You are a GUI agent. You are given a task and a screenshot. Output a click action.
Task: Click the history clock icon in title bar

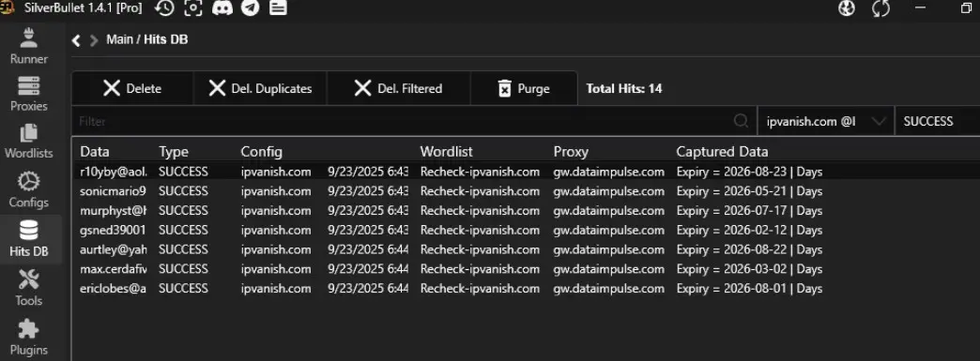[x=164, y=8]
